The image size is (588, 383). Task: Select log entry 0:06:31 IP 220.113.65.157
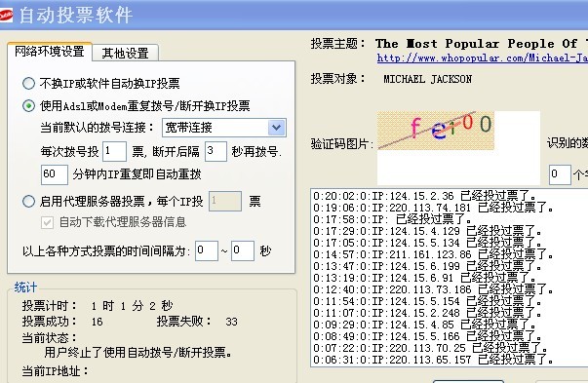point(433,360)
